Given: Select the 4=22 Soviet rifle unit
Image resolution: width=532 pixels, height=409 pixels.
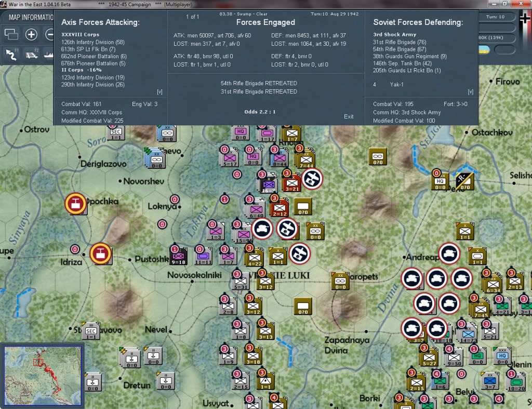Looking at the screenshot, I should [255, 258].
